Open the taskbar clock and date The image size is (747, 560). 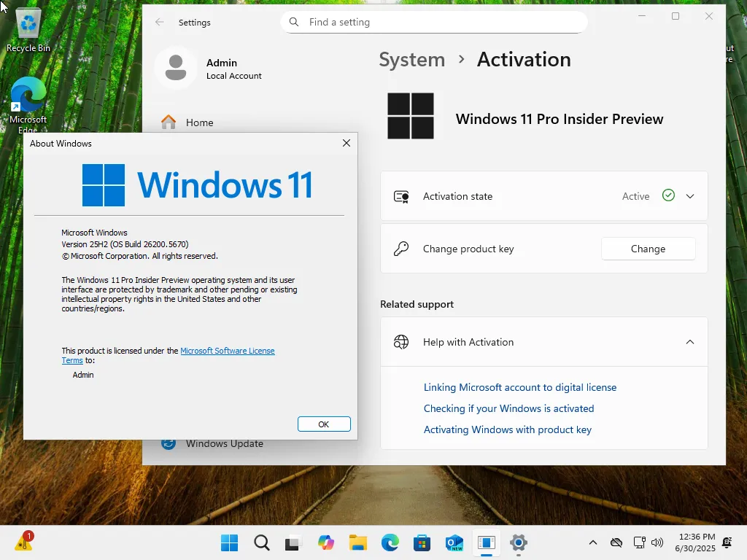[x=695, y=542]
